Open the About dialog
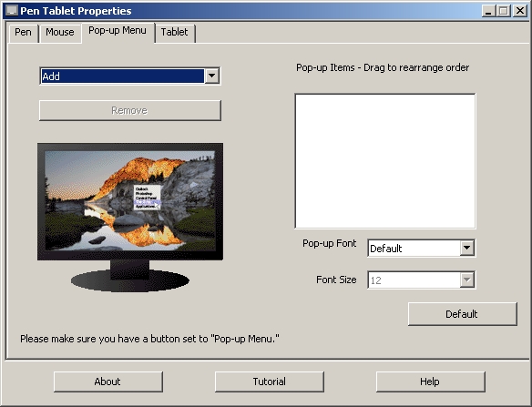 pyautogui.click(x=107, y=382)
